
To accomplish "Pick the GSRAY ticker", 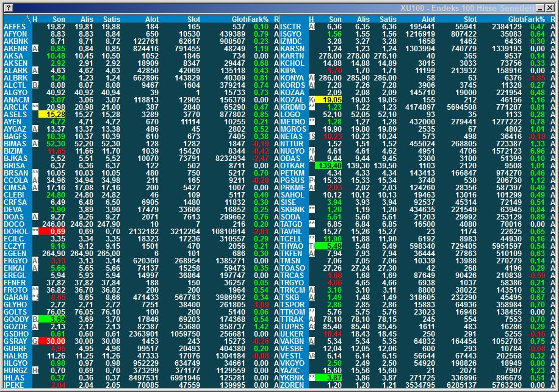I will 16,341.
